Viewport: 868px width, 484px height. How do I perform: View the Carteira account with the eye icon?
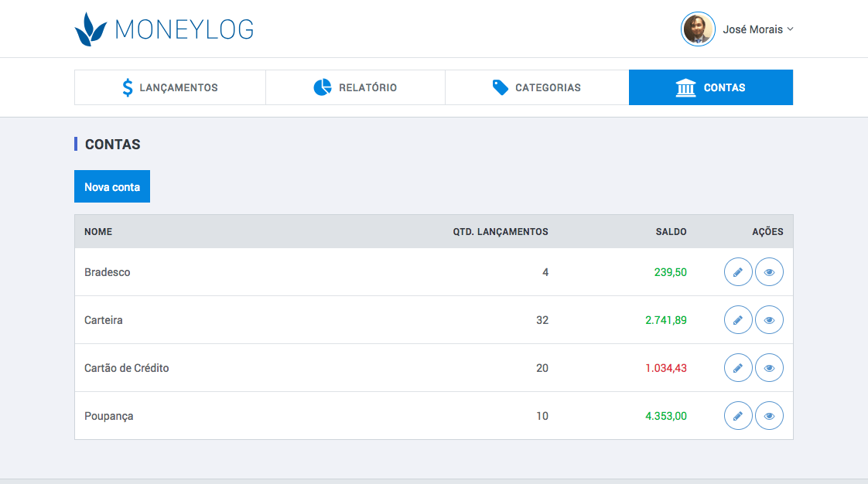coord(769,320)
